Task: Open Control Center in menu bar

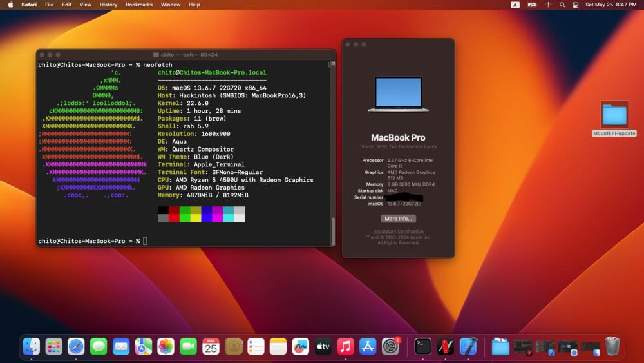Action: point(575,5)
